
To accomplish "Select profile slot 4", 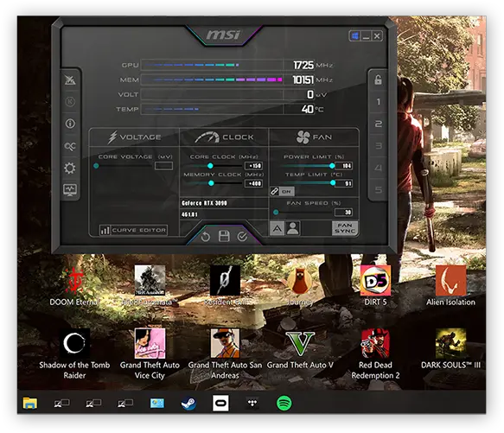I will [378, 168].
